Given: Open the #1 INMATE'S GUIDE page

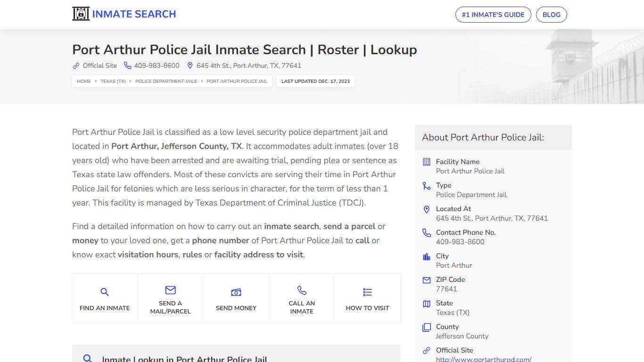Looking at the screenshot, I should tap(493, 15).
